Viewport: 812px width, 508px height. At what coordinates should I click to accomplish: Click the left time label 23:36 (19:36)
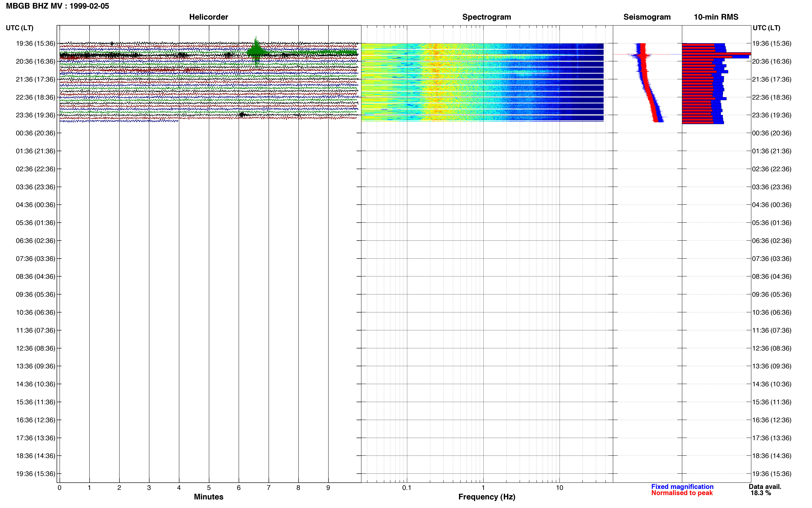36,115
